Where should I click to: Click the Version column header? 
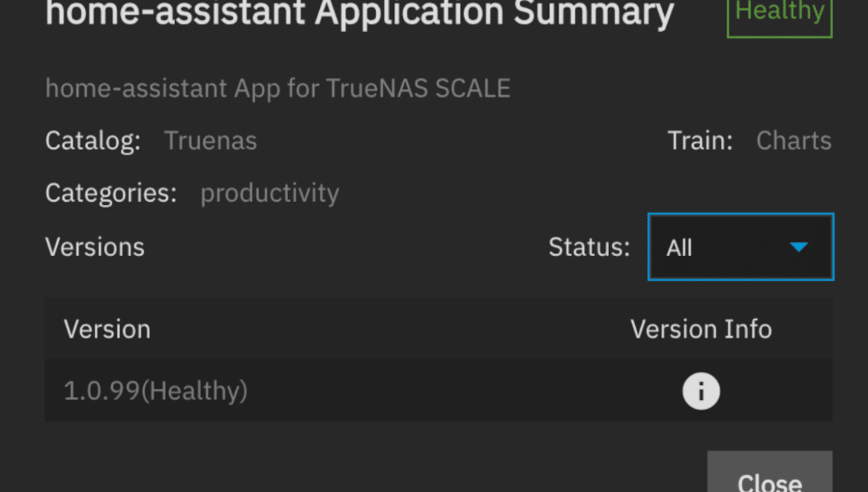click(x=107, y=329)
